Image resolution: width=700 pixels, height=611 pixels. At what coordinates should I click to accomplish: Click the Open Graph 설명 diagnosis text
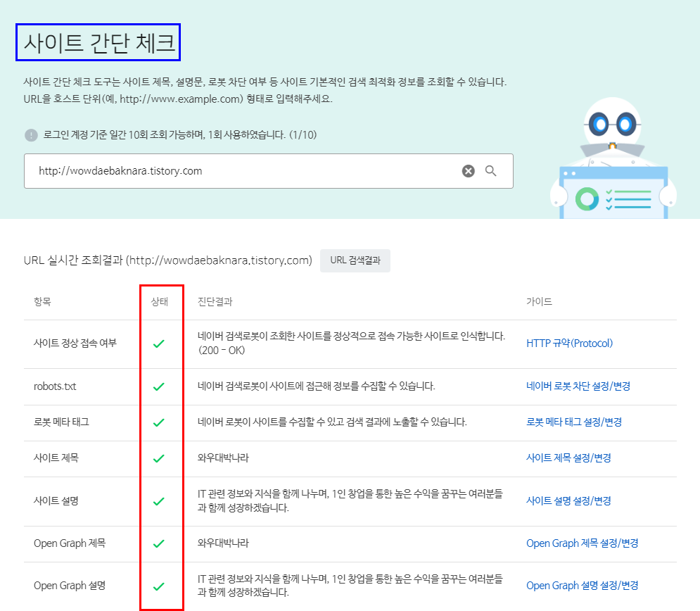(x=350, y=586)
